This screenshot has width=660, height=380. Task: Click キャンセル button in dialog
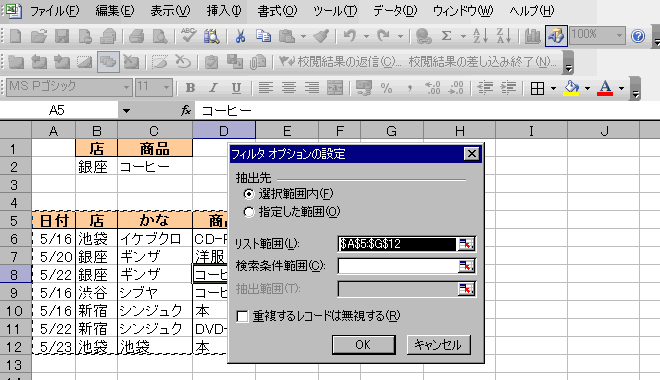(x=438, y=345)
